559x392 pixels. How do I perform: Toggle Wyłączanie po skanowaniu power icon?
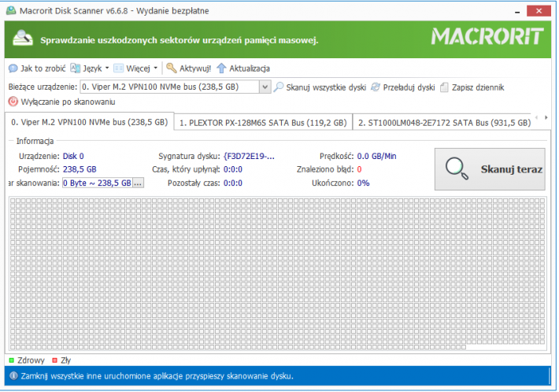pos(13,102)
